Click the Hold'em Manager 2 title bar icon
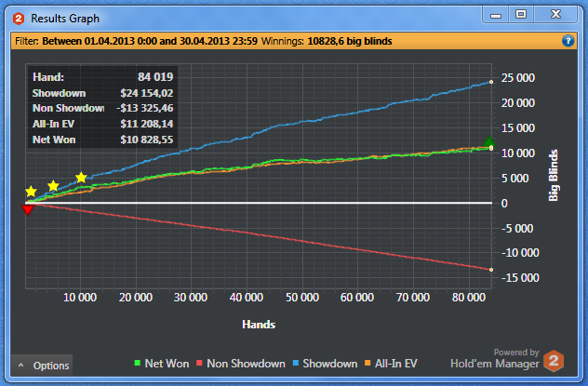 pos(19,19)
